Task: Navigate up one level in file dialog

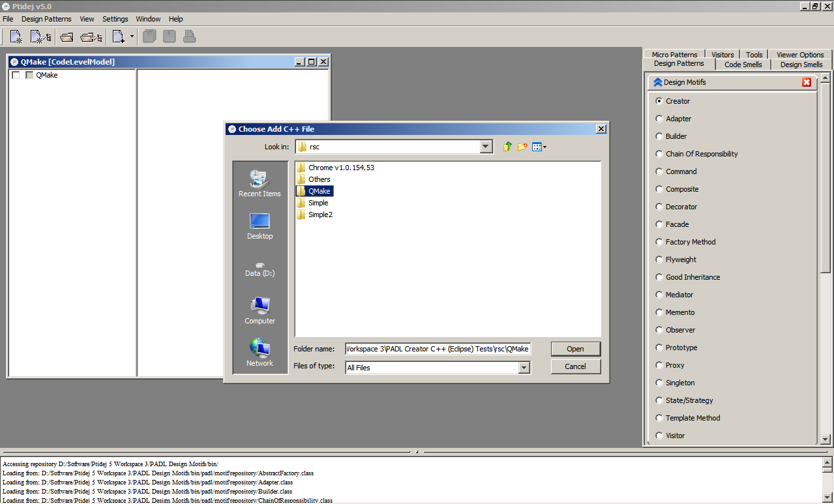Action: [x=507, y=146]
